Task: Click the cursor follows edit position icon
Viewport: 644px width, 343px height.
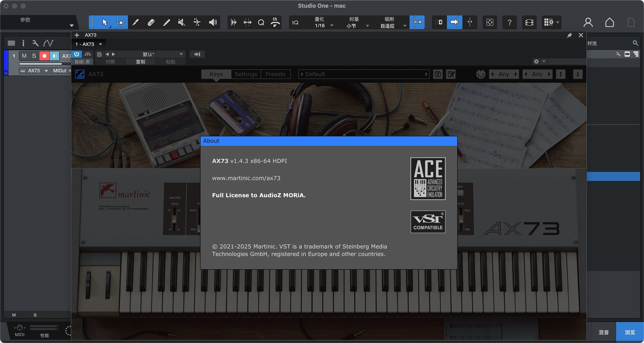Action: [x=470, y=22]
